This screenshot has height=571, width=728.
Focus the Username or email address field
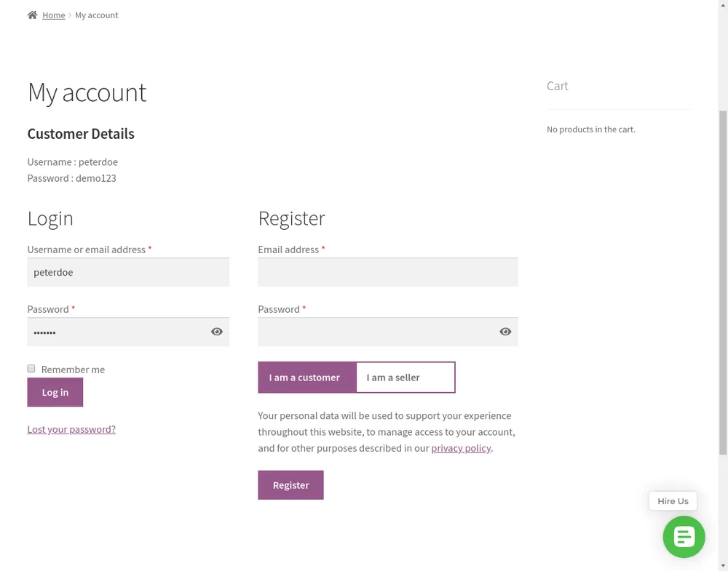coord(128,272)
